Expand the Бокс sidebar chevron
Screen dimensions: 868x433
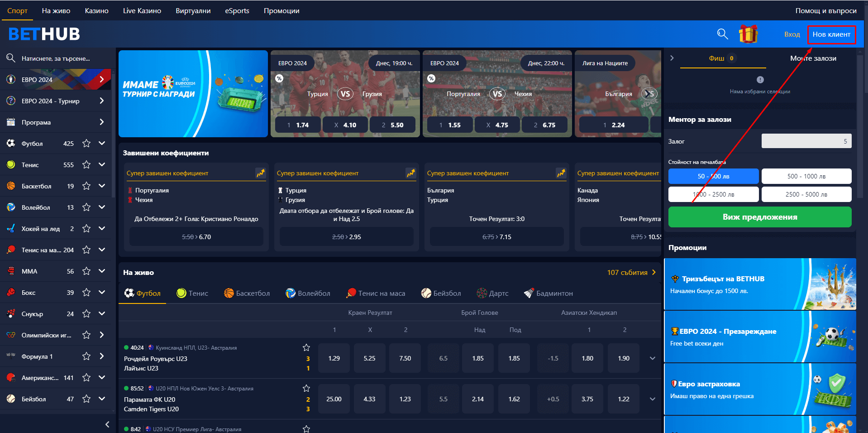coord(102,292)
